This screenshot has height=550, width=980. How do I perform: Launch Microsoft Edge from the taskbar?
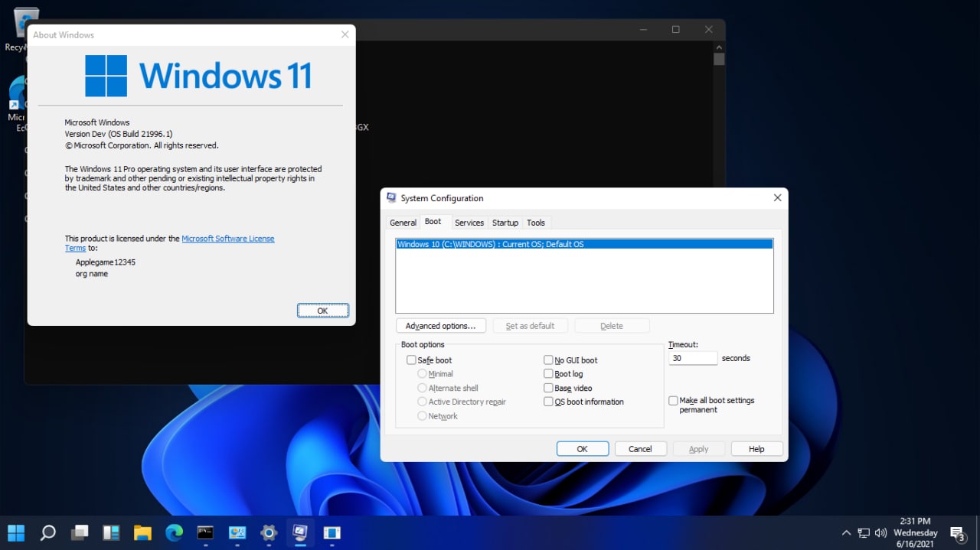point(174,532)
